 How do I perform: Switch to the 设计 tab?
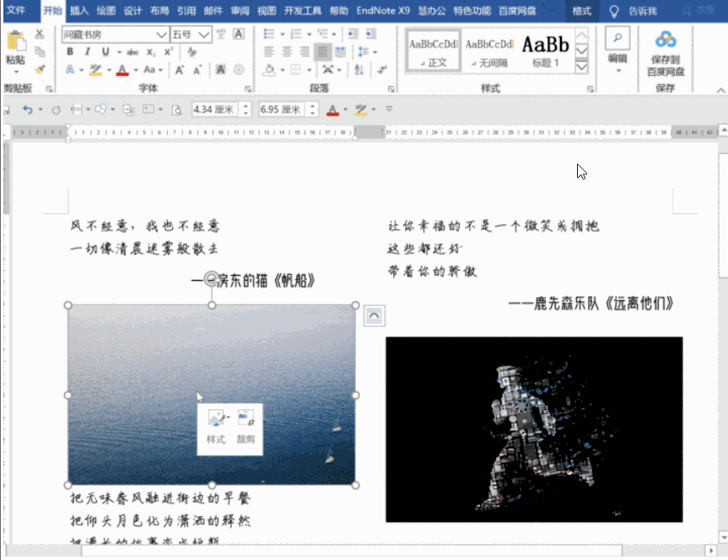pos(132,11)
